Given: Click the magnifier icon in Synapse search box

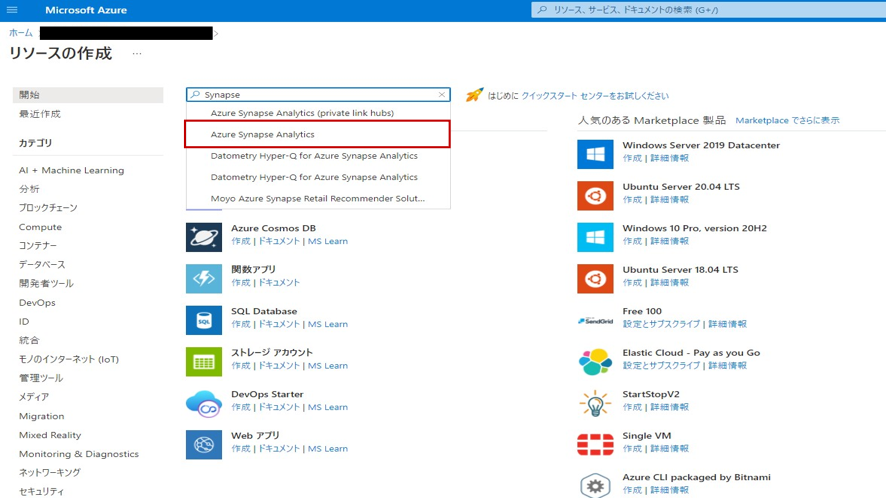Looking at the screenshot, I should [195, 94].
